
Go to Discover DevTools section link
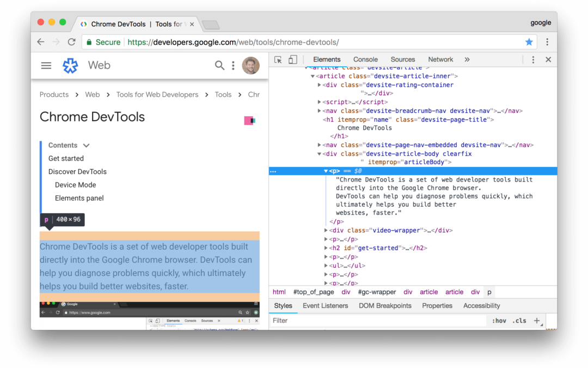[x=77, y=172]
